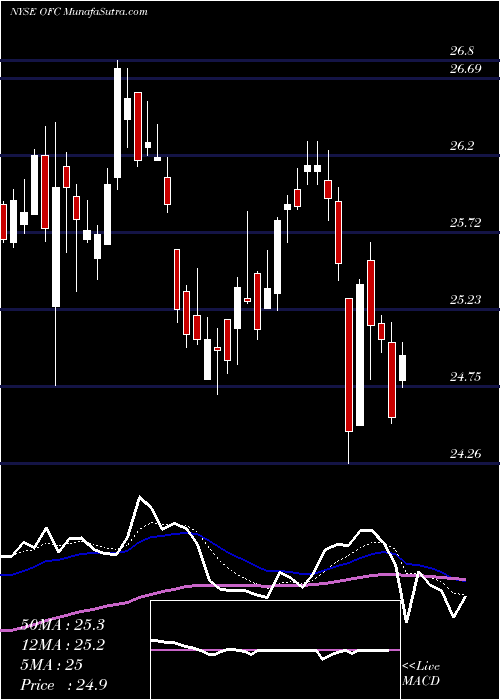Viewport: 500px width, 700px height.
Task: Click the NYSE OFC MunafaSutra.com title
Action: click(x=79, y=12)
